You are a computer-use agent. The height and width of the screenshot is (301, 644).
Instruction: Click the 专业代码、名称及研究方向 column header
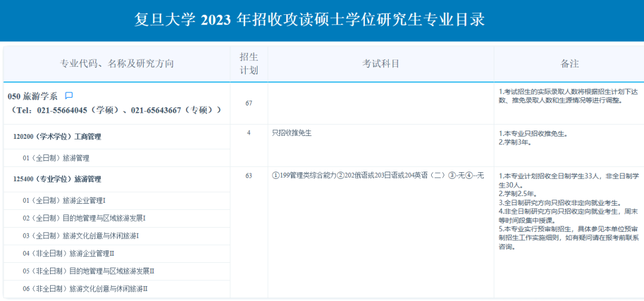(117, 64)
